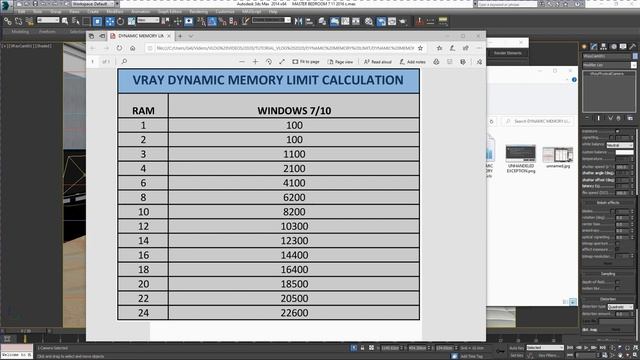Image resolution: width=640 pixels, height=360 pixels.
Task: Click the custom balance color swatch
Action: click(x=624, y=152)
